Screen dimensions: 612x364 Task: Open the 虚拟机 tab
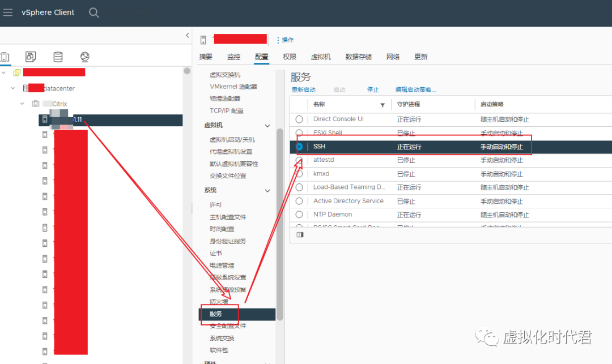(321, 57)
